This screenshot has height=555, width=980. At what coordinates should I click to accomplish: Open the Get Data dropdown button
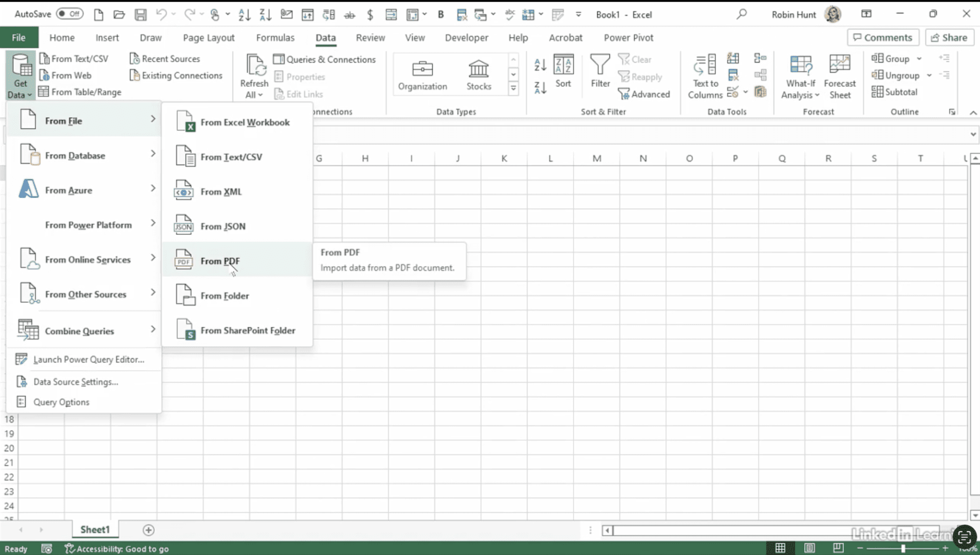click(x=21, y=76)
